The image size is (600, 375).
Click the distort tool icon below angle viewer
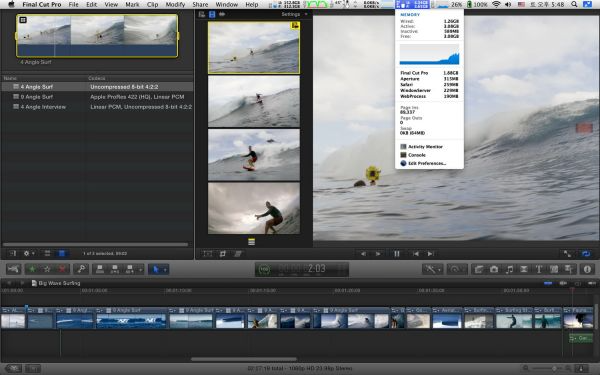pos(238,254)
